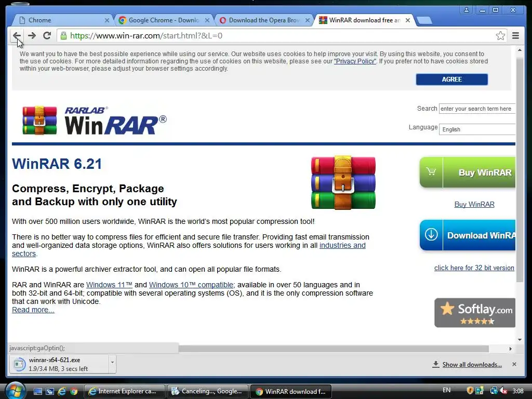
Task: Click the security shield tray icon
Action: [x=470, y=391]
